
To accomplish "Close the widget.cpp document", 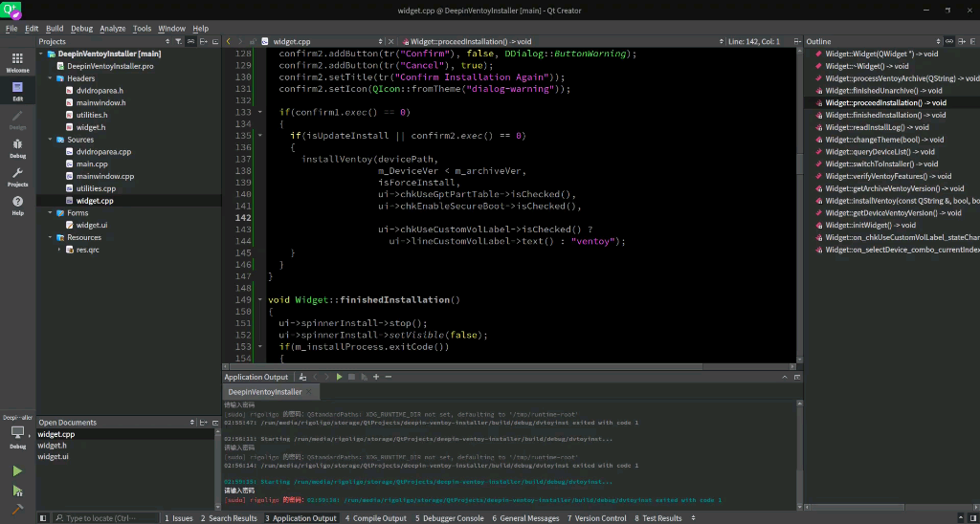I will [391, 41].
